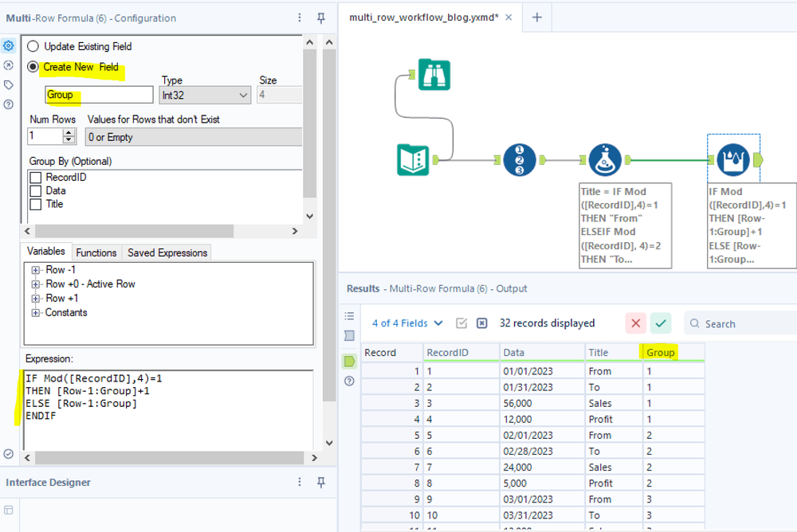Increase the Num Rows stepper value
797x532 pixels.
pyautogui.click(x=69, y=133)
